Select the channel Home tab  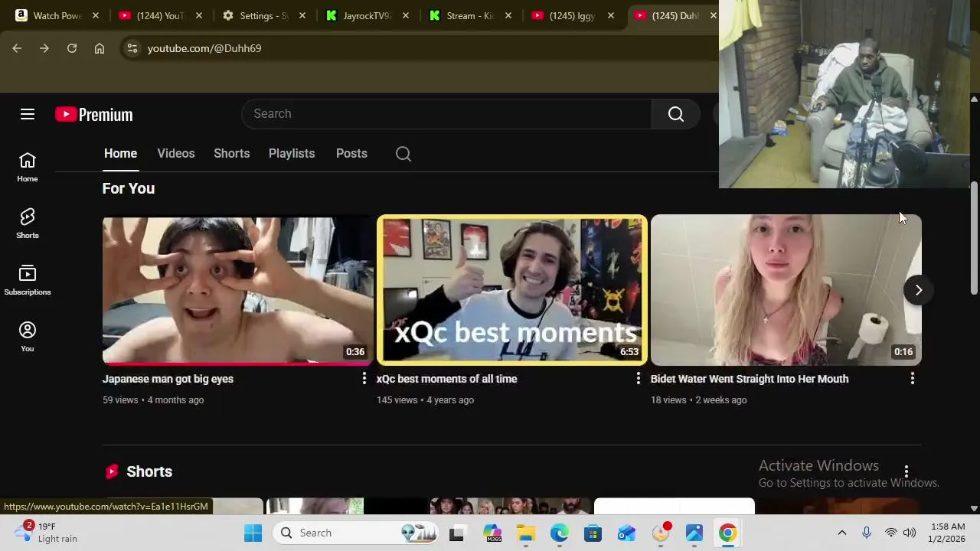click(x=121, y=154)
